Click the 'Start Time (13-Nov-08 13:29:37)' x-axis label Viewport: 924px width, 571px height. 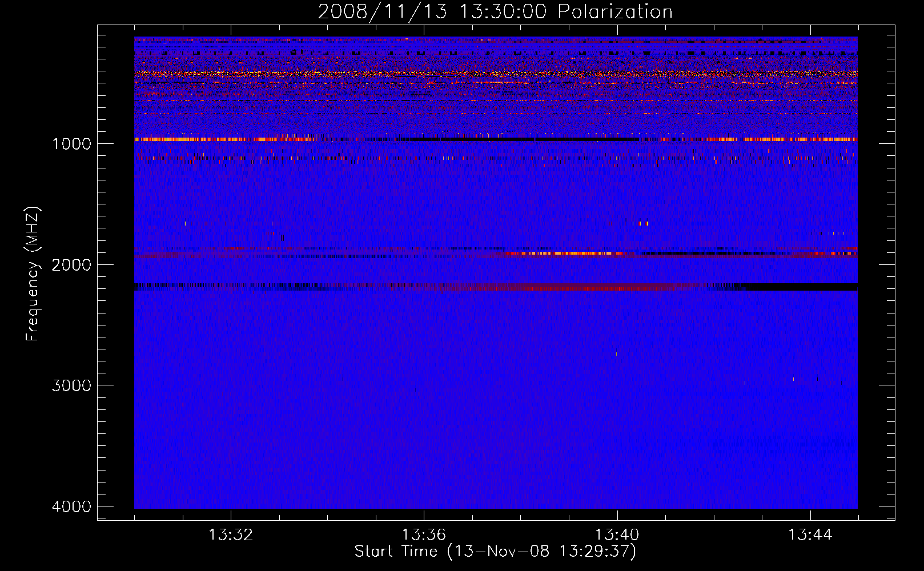point(495,552)
